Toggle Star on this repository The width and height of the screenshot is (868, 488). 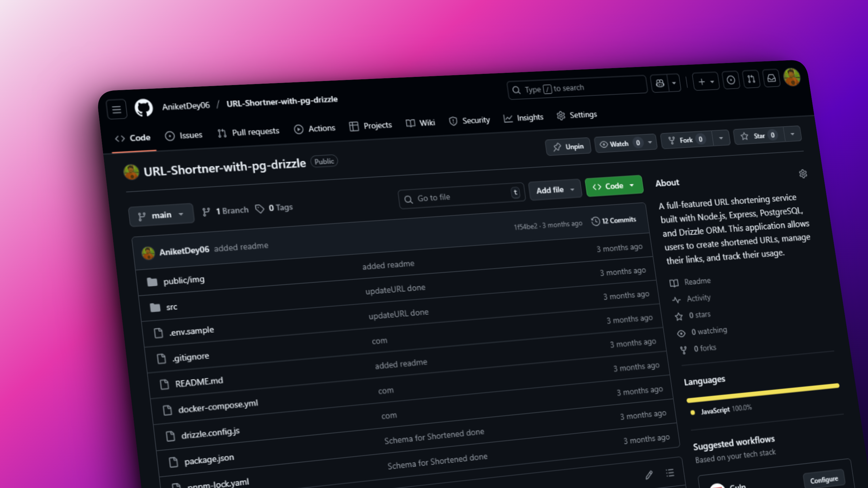coord(759,136)
